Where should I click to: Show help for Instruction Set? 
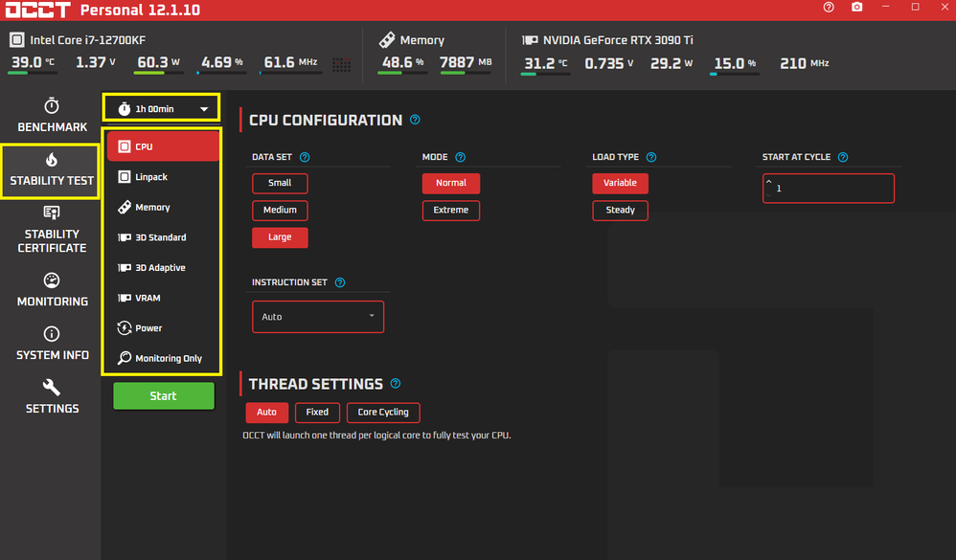(x=340, y=282)
